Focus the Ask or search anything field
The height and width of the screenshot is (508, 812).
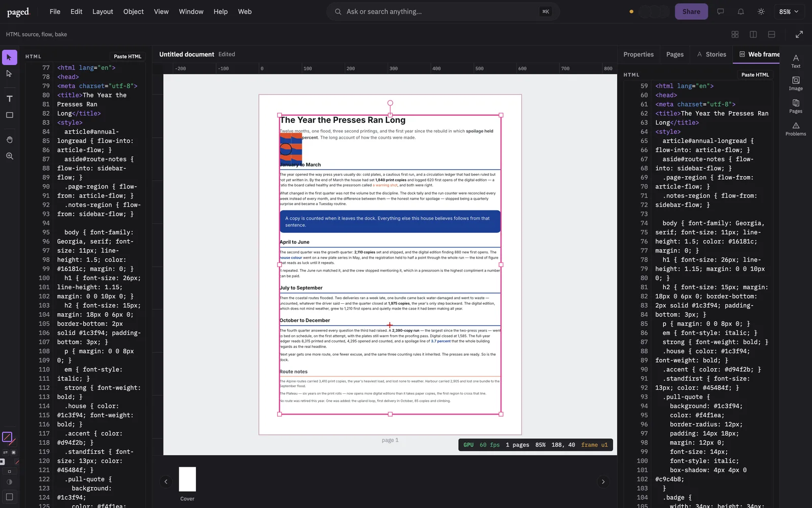coord(443,12)
